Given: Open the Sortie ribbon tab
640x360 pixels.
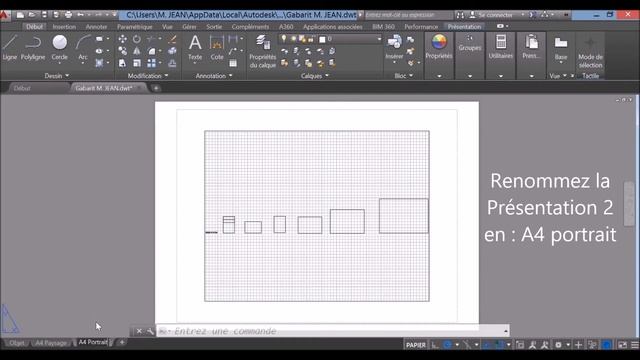Looking at the screenshot, I should point(214,27).
